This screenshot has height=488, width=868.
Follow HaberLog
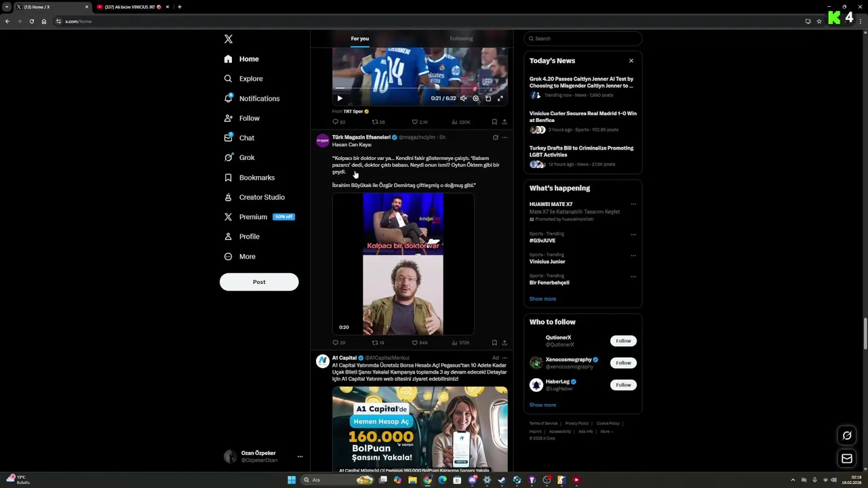[x=623, y=385]
